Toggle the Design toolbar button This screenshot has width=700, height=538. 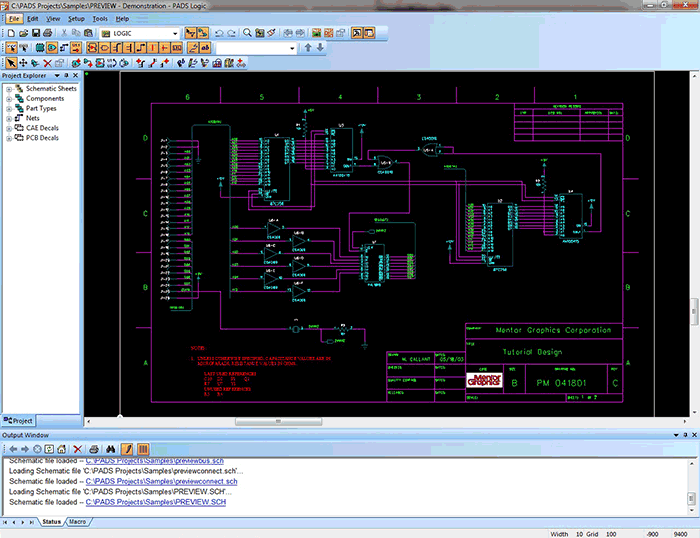coord(203,33)
